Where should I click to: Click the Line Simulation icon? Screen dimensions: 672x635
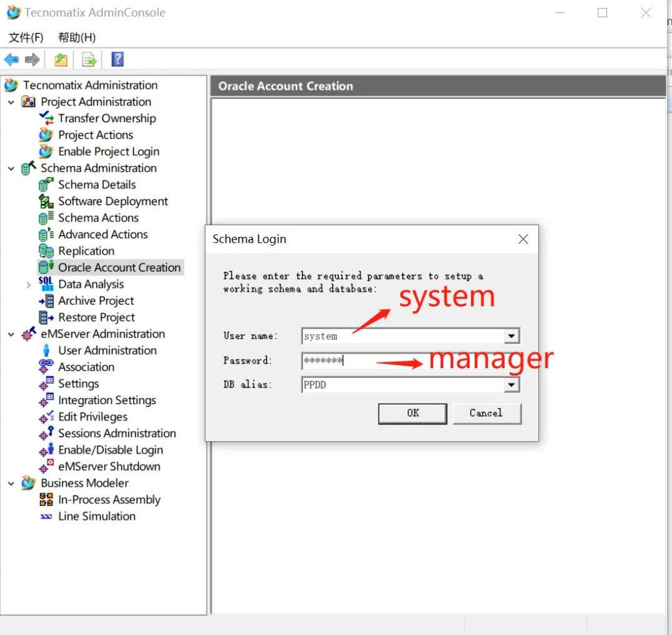tap(46, 516)
